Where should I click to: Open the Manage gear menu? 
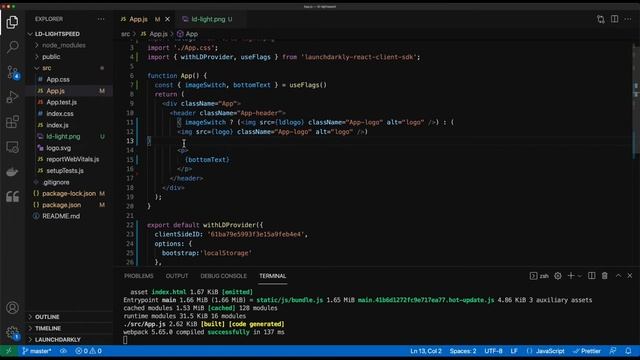coord(12,333)
